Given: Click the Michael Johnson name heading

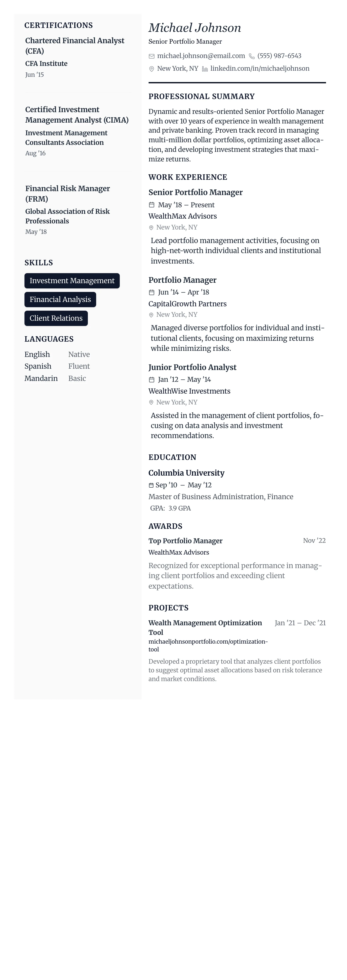Looking at the screenshot, I should click(195, 28).
